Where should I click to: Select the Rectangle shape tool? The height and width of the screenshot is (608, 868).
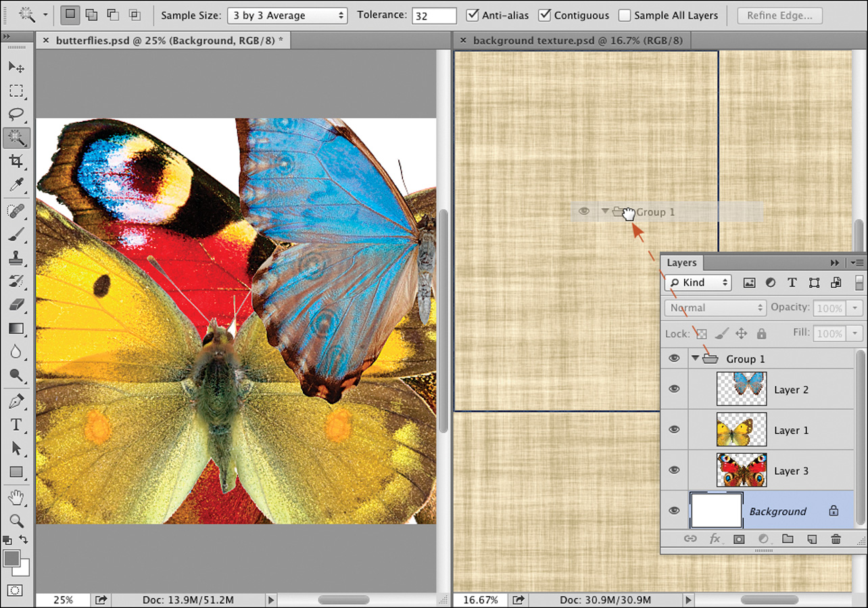point(16,472)
